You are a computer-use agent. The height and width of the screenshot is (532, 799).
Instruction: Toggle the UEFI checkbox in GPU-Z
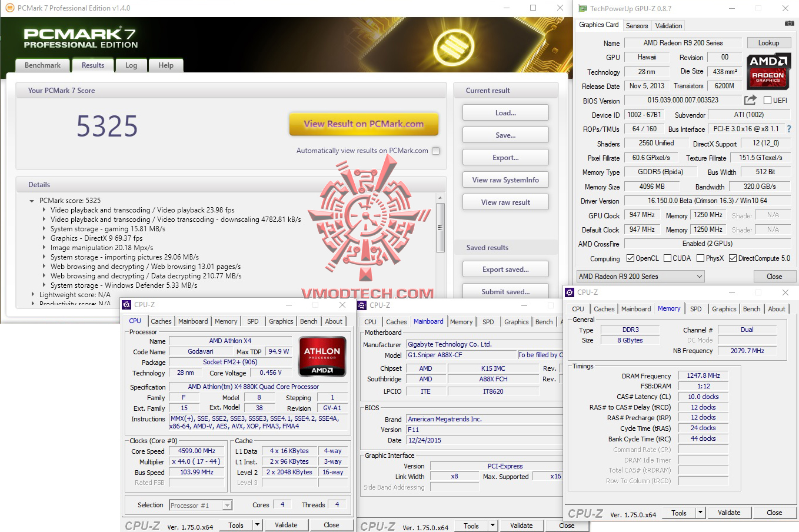(x=767, y=101)
